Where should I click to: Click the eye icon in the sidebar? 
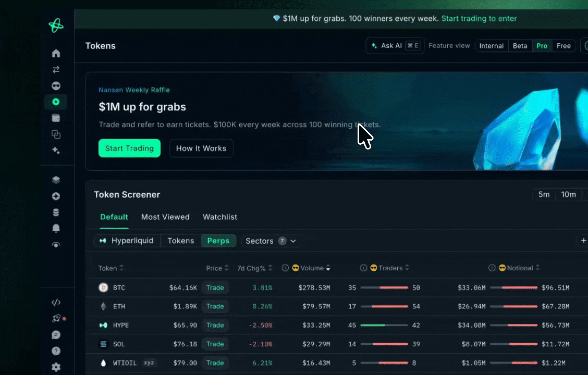click(x=56, y=245)
